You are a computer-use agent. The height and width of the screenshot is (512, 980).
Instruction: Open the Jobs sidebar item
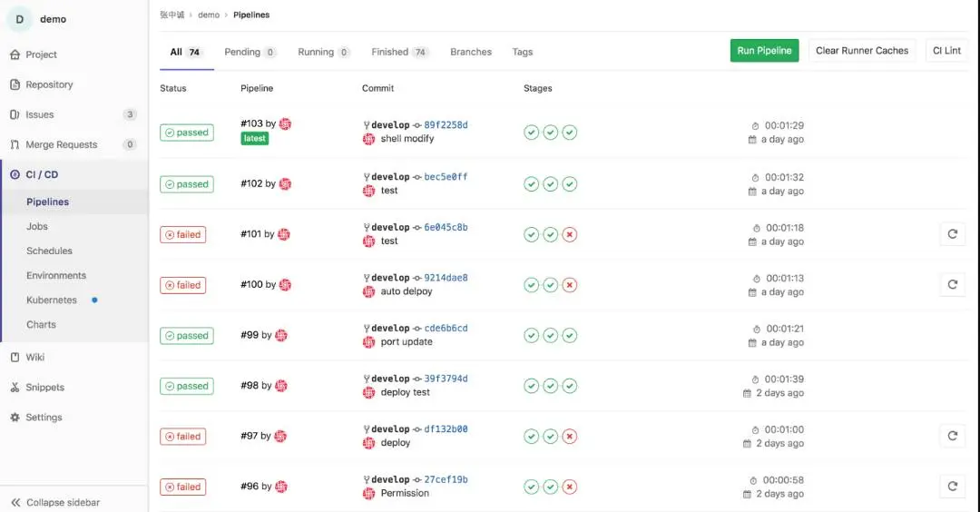click(x=37, y=226)
